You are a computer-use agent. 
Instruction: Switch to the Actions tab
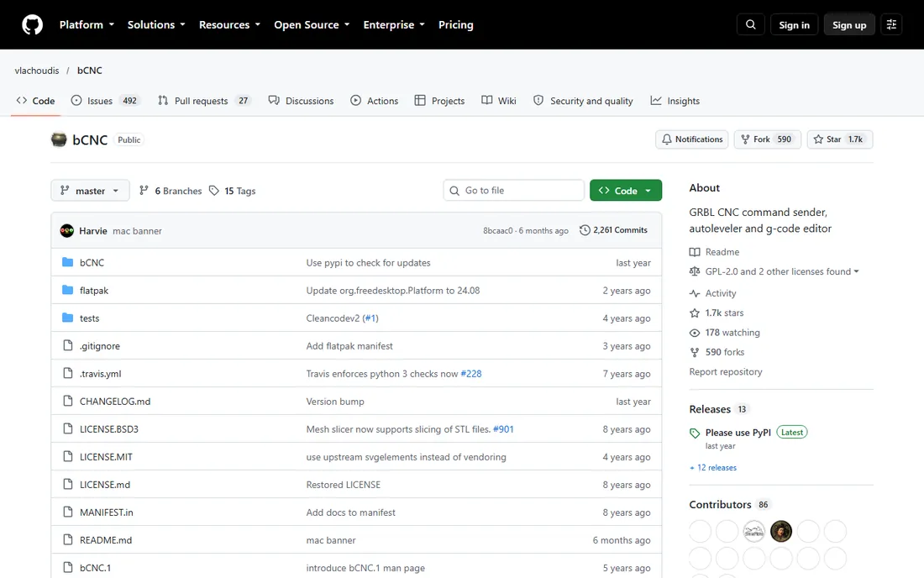point(374,101)
